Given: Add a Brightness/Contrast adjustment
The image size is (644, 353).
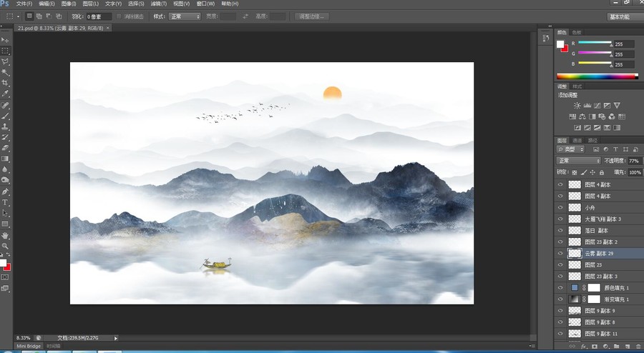Looking at the screenshot, I should pos(577,105).
